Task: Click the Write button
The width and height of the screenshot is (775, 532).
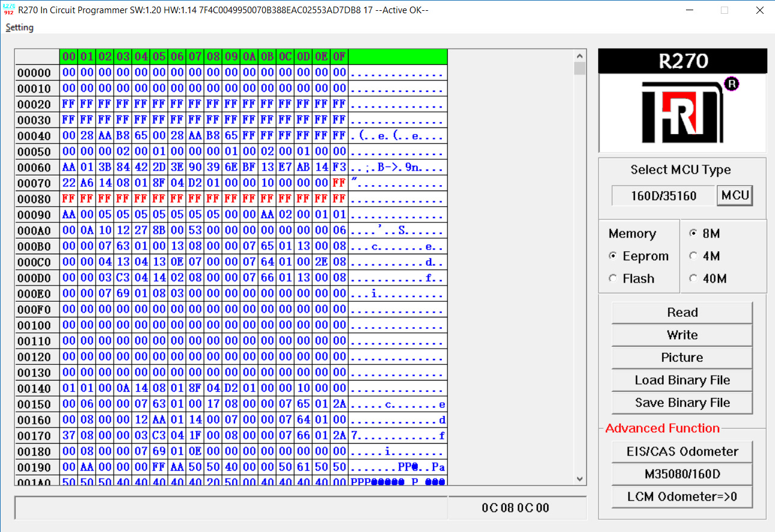Action: tap(682, 335)
